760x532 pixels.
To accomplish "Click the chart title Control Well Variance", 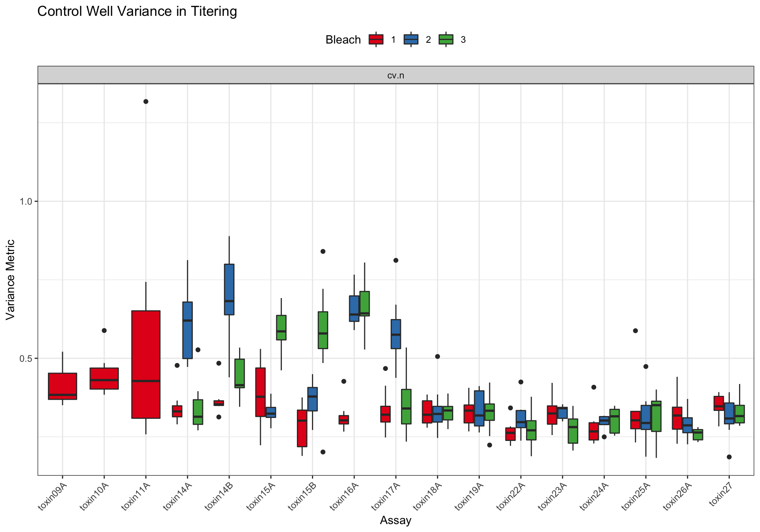I will (x=137, y=11).
